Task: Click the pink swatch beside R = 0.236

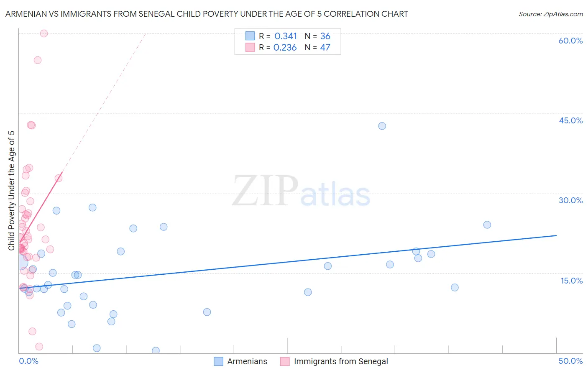Action: click(250, 47)
